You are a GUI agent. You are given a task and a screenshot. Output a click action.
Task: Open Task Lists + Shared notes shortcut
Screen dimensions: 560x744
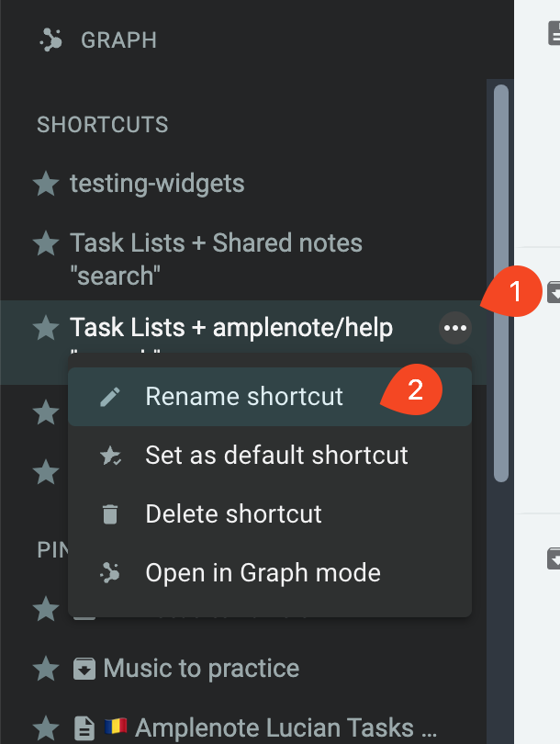pyautogui.click(x=216, y=259)
